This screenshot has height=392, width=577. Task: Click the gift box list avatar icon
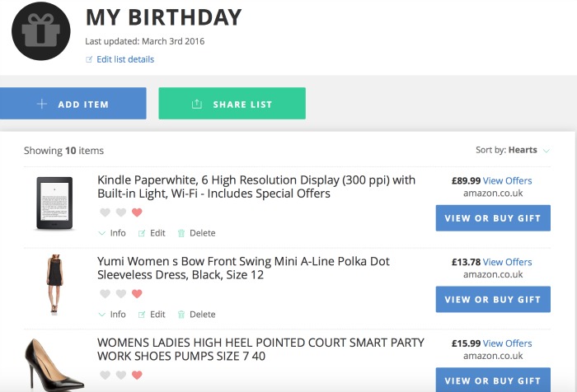[x=41, y=31]
